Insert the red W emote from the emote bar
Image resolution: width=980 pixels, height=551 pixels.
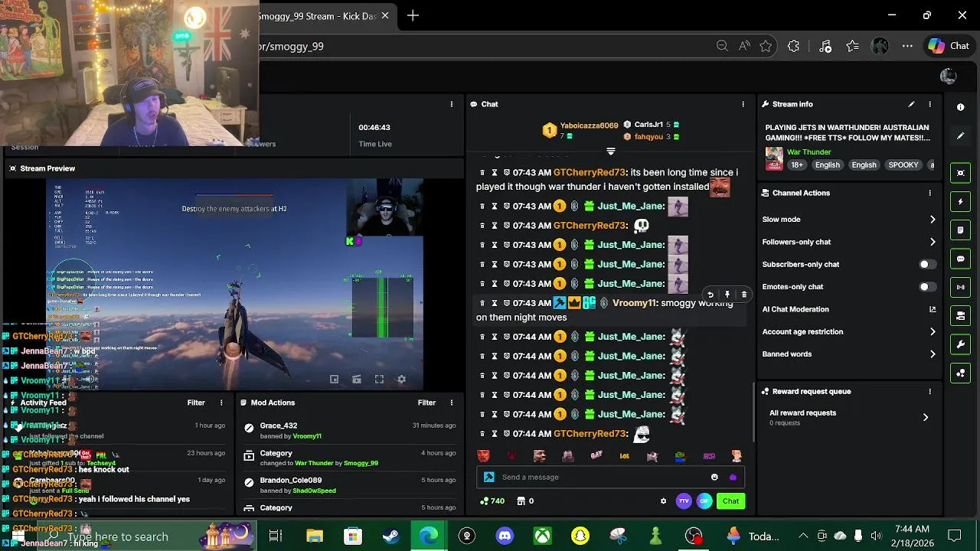click(x=511, y=456)
